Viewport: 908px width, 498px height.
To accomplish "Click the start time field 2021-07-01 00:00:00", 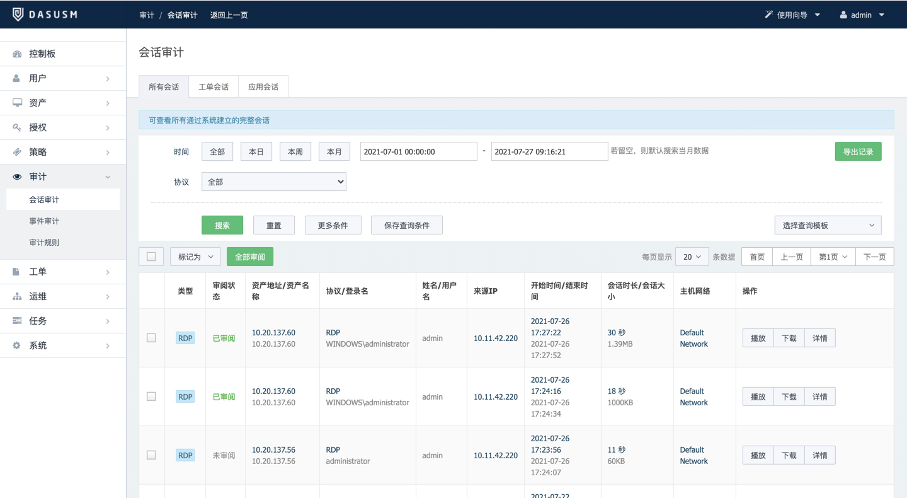I will [x=419, y=152].
